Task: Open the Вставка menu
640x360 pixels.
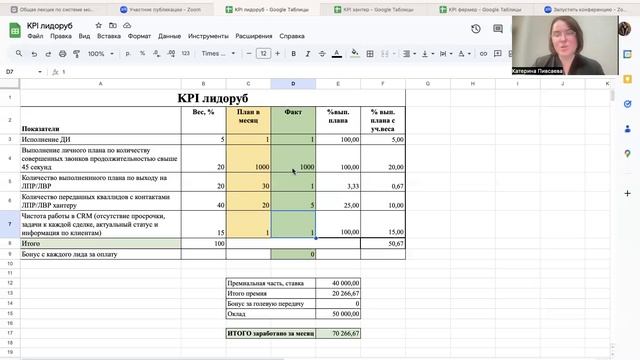Action: (x=109, y=36)
